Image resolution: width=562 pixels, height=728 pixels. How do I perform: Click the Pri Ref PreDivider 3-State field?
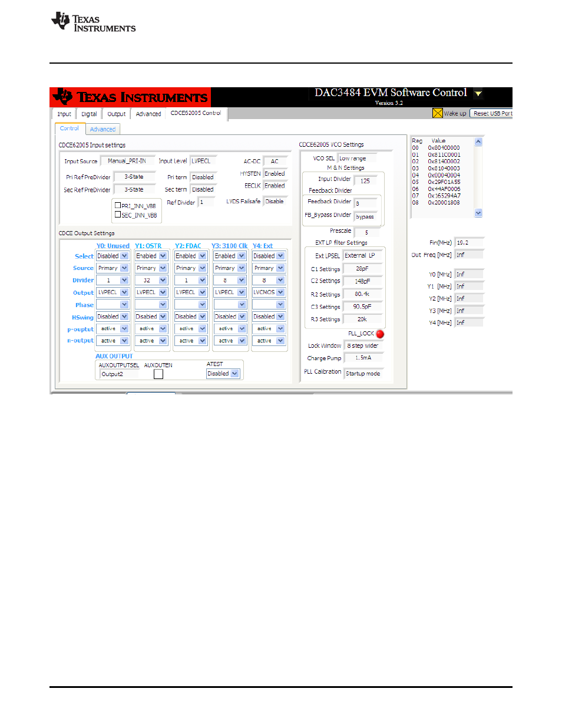[x=134, y=177]
